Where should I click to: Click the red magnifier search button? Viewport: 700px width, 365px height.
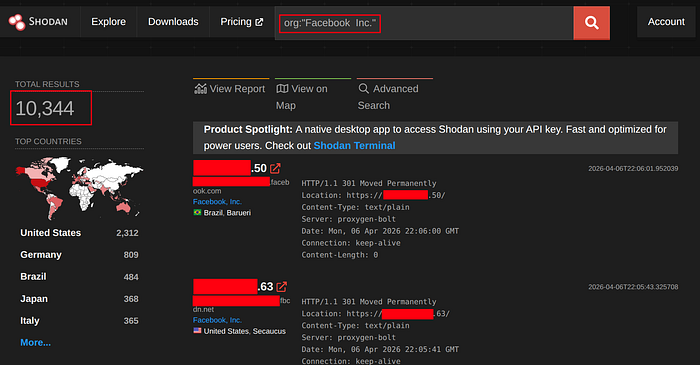592,23
